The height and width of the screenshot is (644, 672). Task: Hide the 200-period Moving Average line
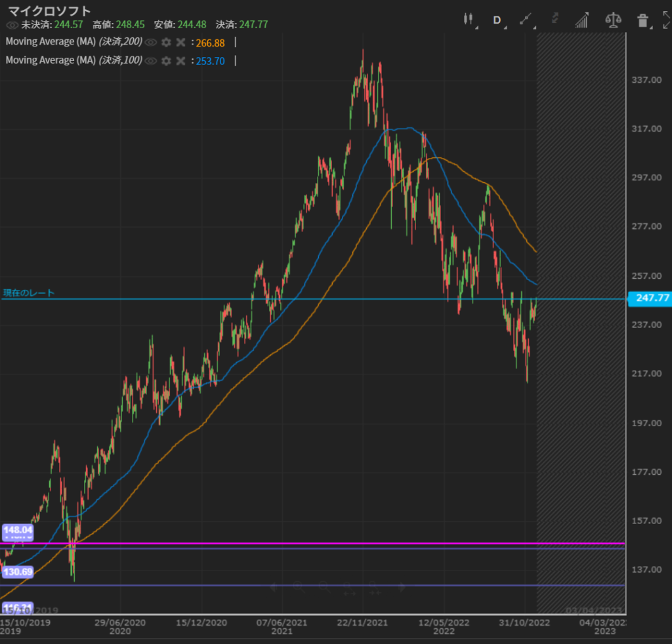click(x=150, y=42)
